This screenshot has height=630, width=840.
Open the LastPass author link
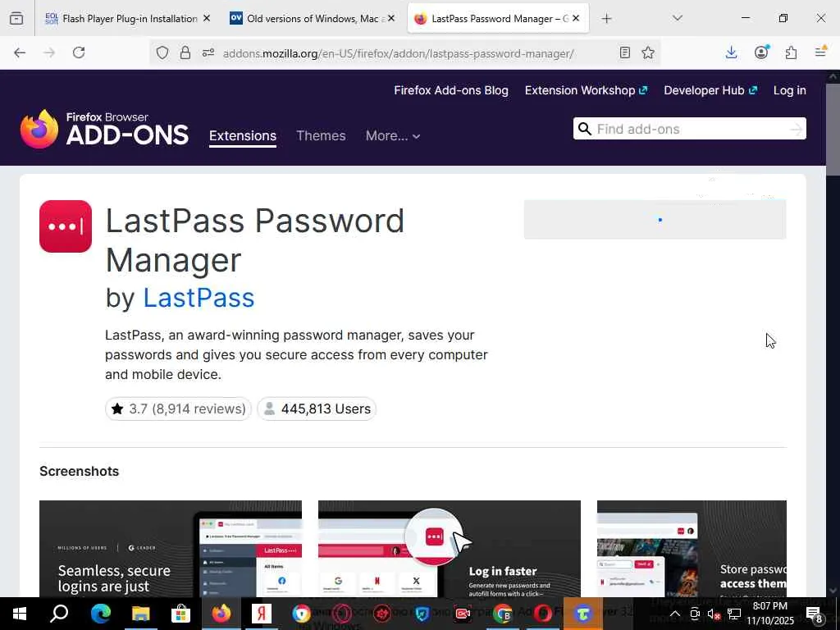pyautogui.click(x=199, y=297)
